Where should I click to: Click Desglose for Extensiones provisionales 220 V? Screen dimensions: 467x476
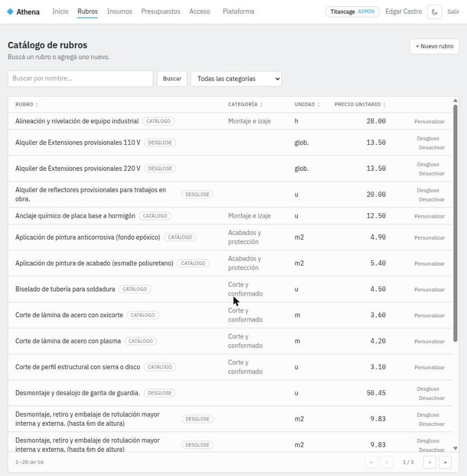tap(428, 164)
